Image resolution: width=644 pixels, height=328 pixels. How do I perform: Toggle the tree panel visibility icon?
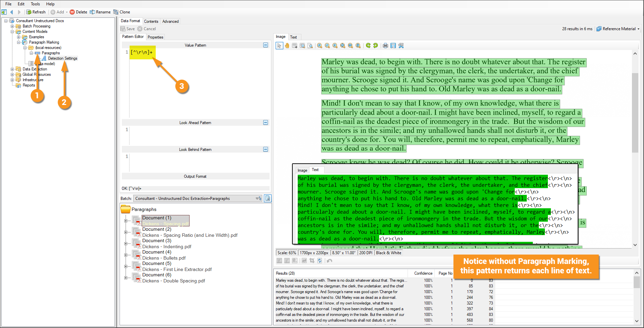[x=4, y=12]
